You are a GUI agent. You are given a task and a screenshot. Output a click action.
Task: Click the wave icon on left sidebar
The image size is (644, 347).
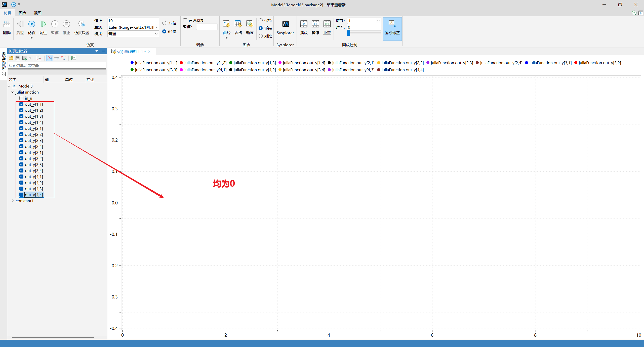pyautogui.click(x=3, y=74)
